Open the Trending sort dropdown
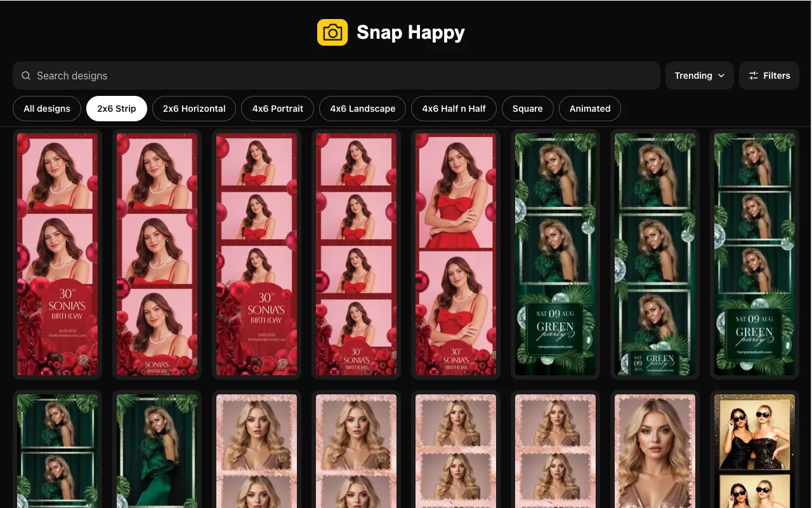 click(700, 76)
